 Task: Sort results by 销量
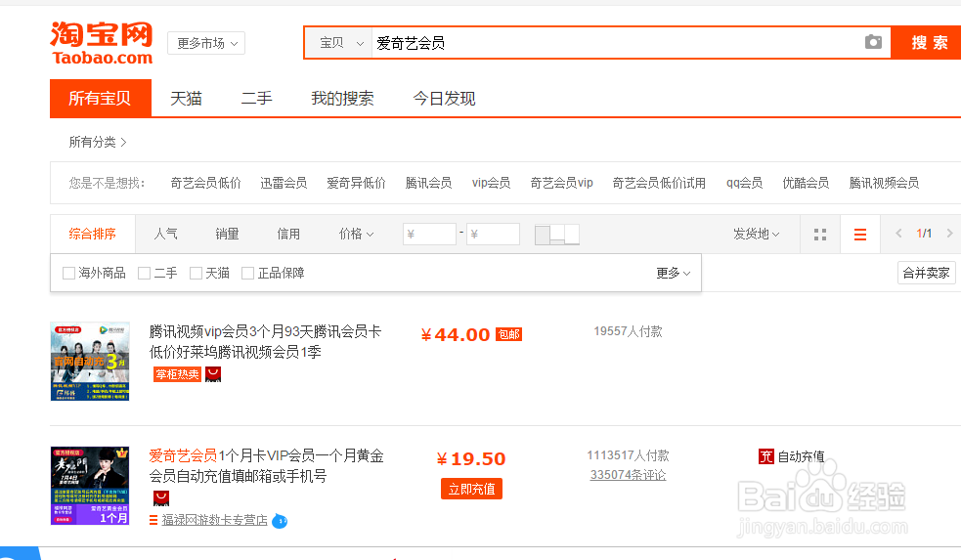[227, 234]
